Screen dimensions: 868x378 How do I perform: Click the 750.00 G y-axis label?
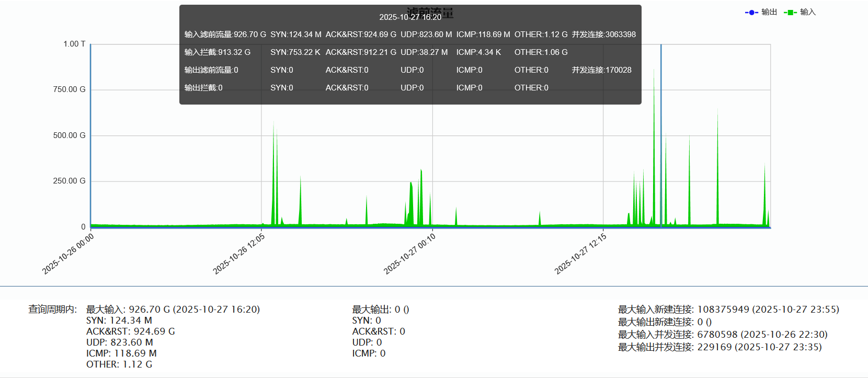click(69, 89)
